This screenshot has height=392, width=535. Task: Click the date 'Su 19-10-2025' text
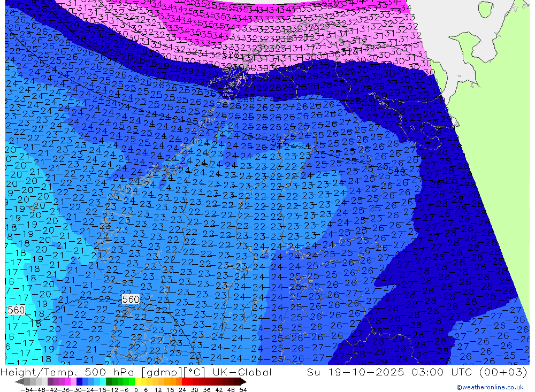pos(356,372)
